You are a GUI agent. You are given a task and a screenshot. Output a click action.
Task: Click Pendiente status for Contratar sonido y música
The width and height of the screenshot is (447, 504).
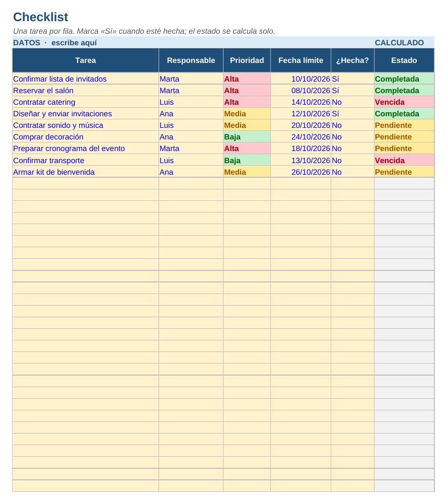404,125
